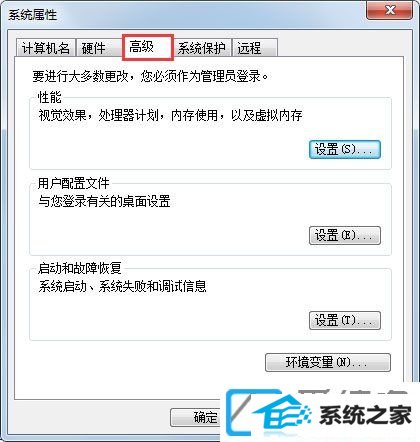Go to the 系统保护 tab
The height and width of the screenshot is (442, 420).
pos(202,48)
